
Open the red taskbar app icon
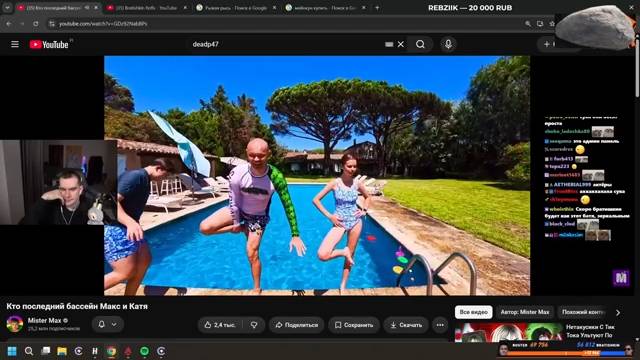point(128,351)
